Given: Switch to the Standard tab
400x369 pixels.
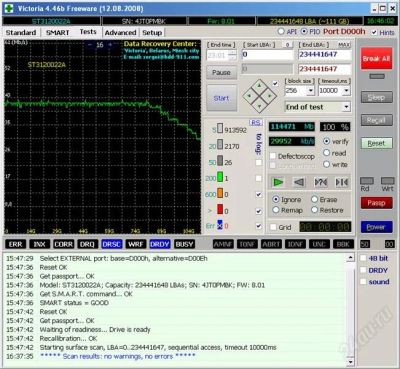Looking at the screenshot, I should tap(21, 32).
